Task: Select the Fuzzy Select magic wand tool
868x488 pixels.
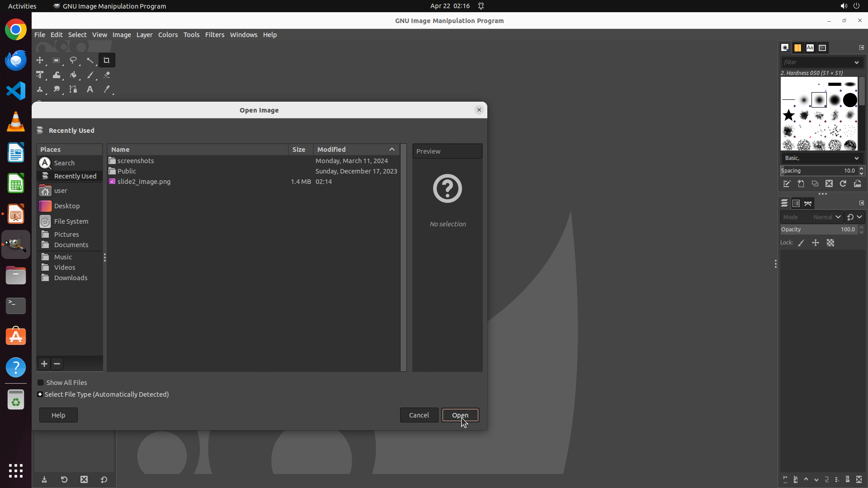Action: tap(90, 60)
